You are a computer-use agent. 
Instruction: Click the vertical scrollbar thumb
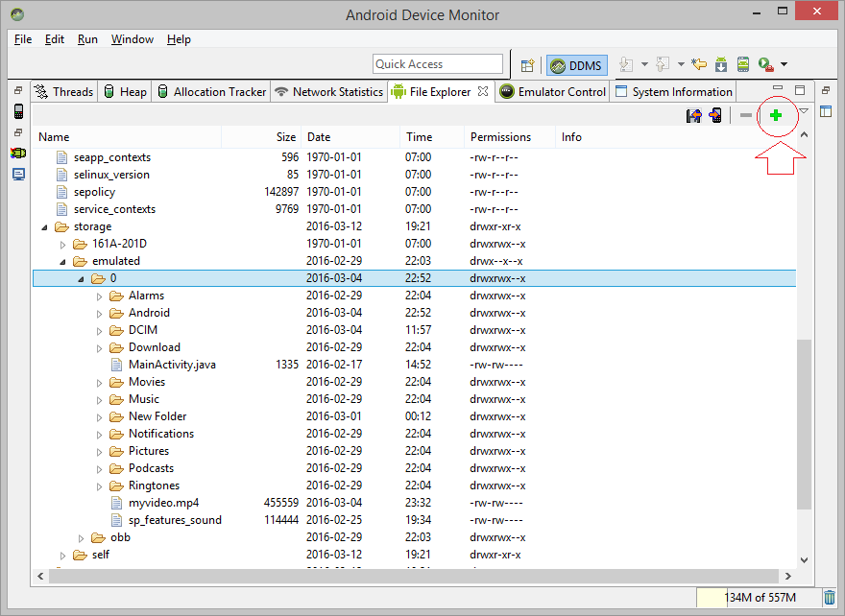(804, 424)
